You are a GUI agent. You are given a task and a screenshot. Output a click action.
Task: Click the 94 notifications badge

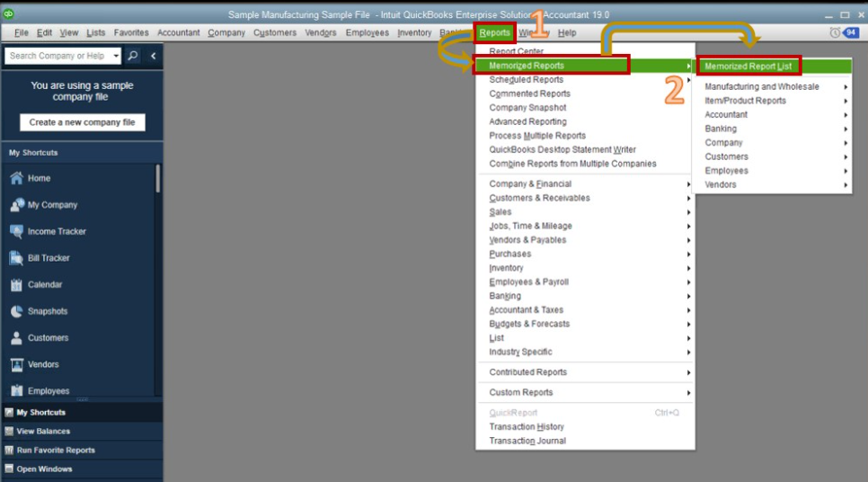coord(851,32)
